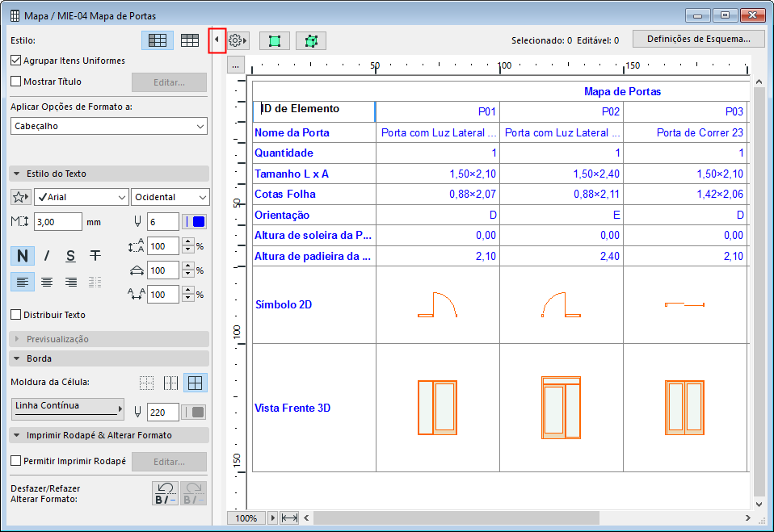Check Permitir Imprimir Rodapé
The width and height of the screenshot is (774, 532).
coord(16,461)
